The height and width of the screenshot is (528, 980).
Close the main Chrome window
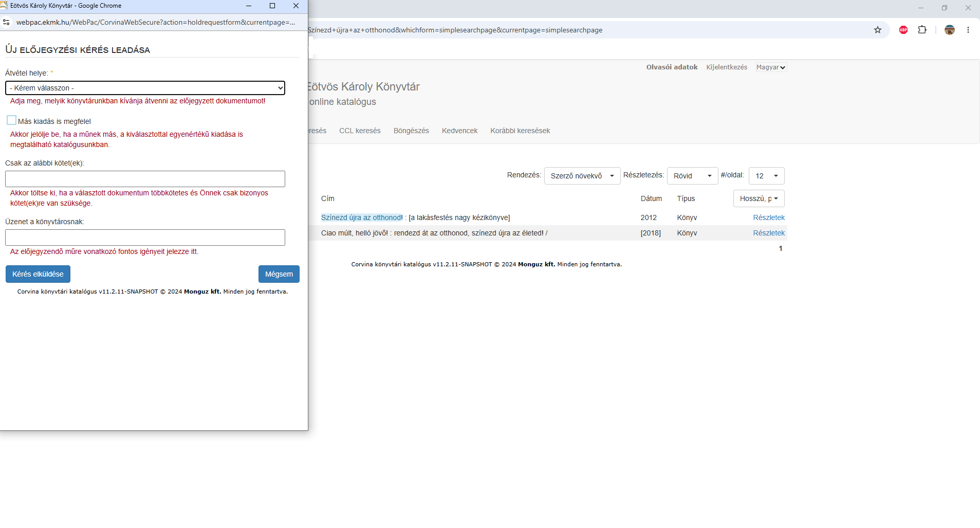(x=968, y=8)
